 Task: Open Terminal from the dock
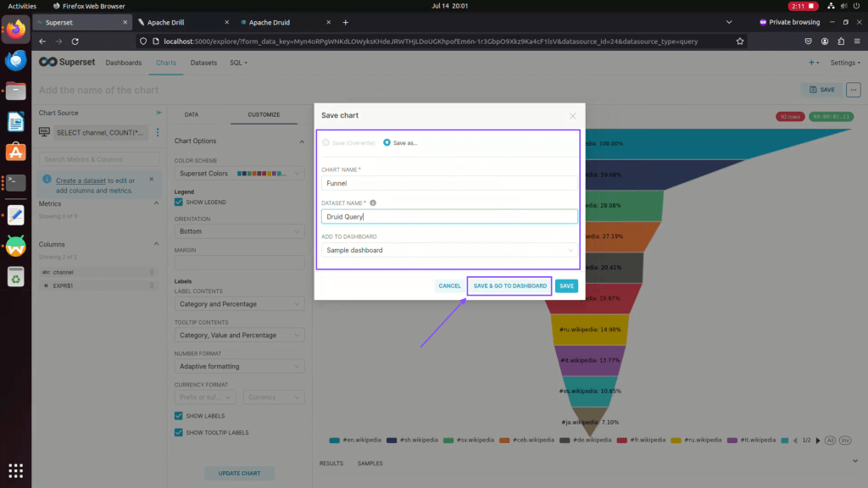click(x=15, y=182)
